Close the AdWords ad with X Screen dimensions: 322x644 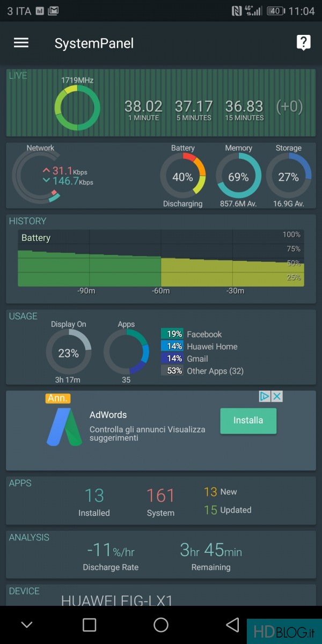tap(277, 397)
